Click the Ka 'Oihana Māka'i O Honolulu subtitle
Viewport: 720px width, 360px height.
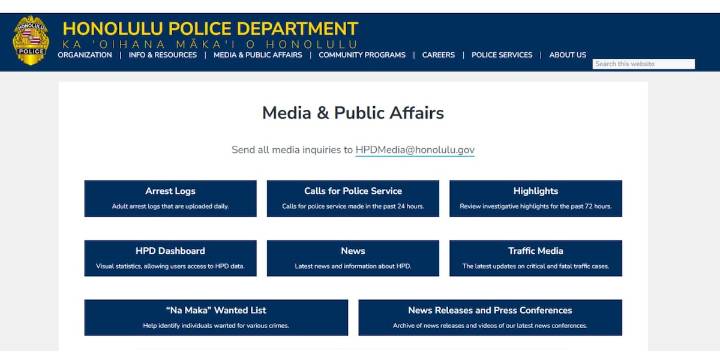click(x=209, y=45)
